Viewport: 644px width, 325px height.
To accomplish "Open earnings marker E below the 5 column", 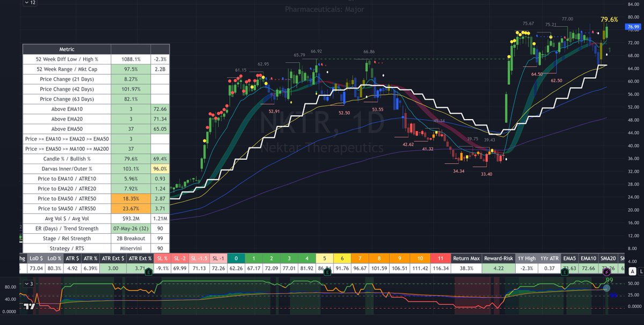I will [x=327, y=273].
